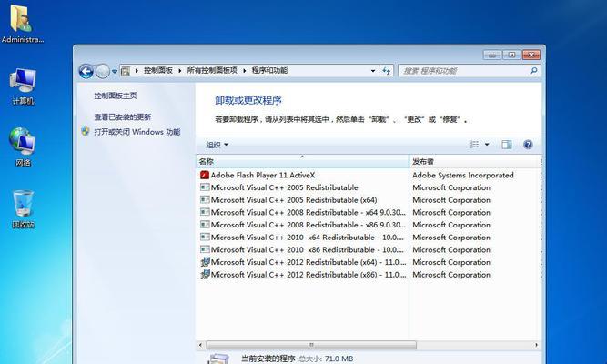The image size is (607, 364).
Task: Maximize the 程序和功能 window
Action: tap(511, 55)
